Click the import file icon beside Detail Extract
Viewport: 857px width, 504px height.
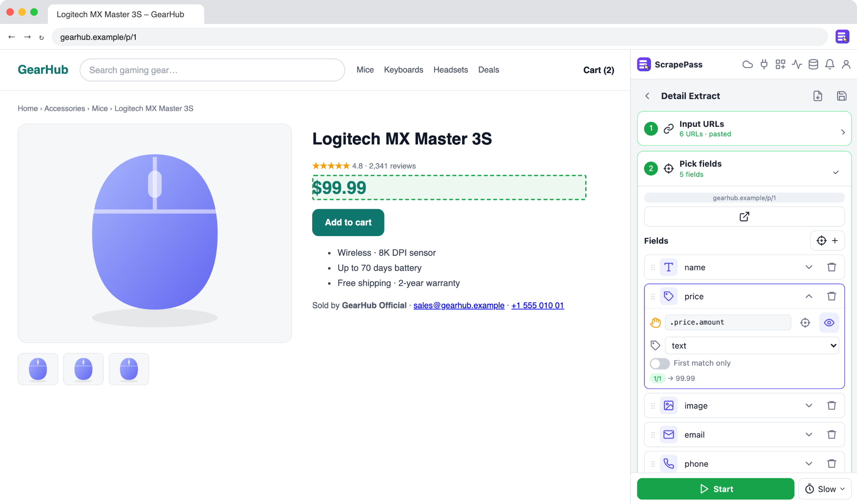tap(818, 96)
